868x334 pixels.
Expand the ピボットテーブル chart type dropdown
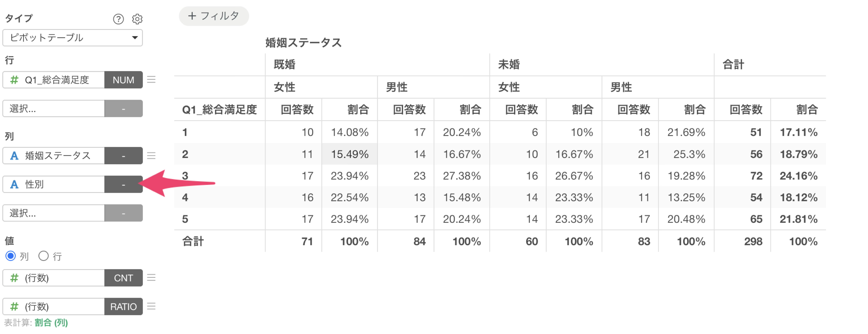(73, 37)
